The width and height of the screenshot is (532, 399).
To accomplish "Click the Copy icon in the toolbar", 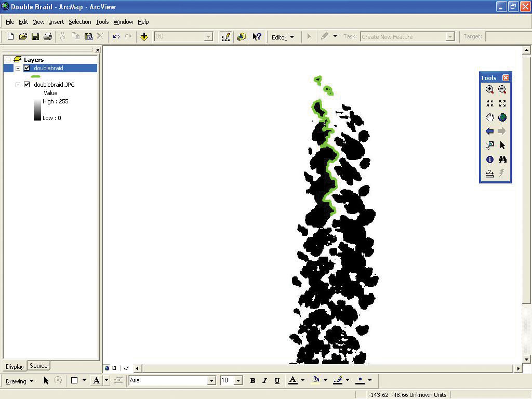I will coord(75,36).
